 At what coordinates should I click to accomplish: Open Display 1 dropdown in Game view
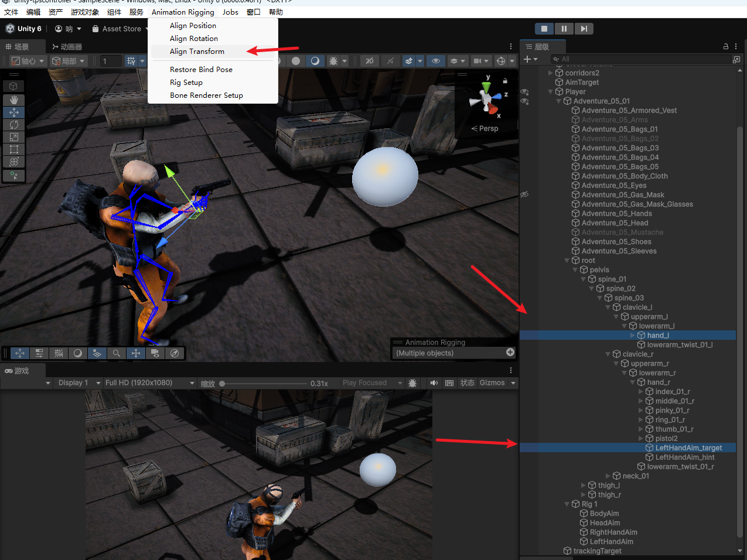(x=79, y=383)
